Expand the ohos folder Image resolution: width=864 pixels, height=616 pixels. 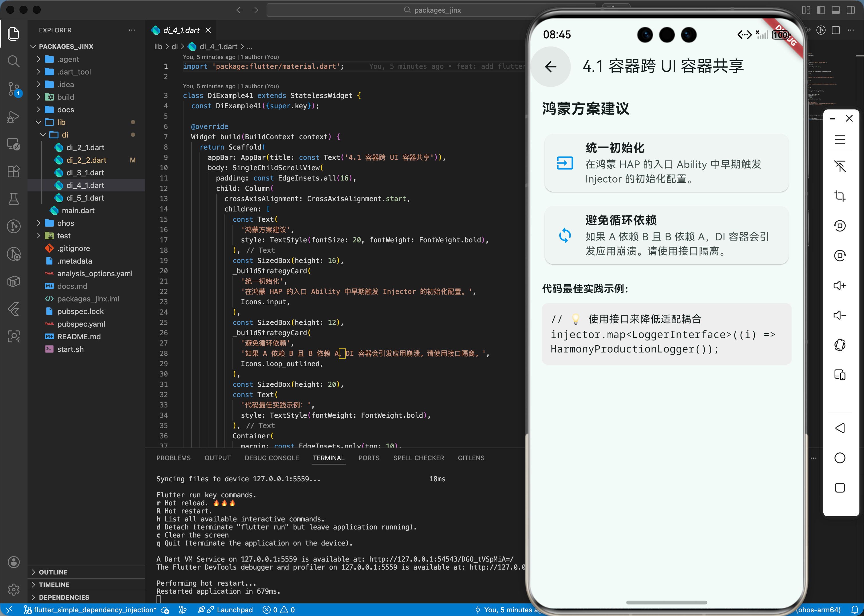click(65, 223)
